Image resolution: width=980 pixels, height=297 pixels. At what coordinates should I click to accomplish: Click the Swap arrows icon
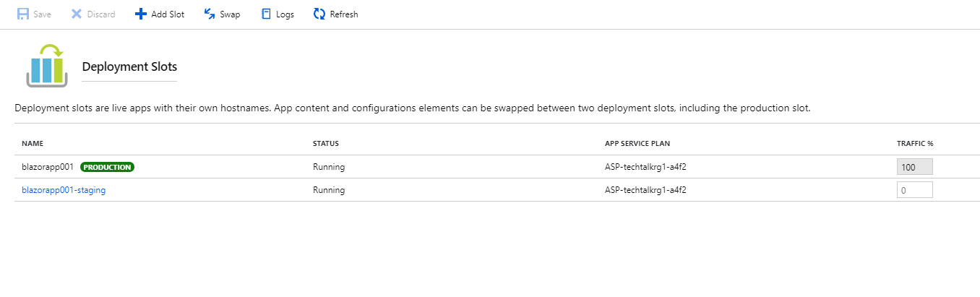210,14
